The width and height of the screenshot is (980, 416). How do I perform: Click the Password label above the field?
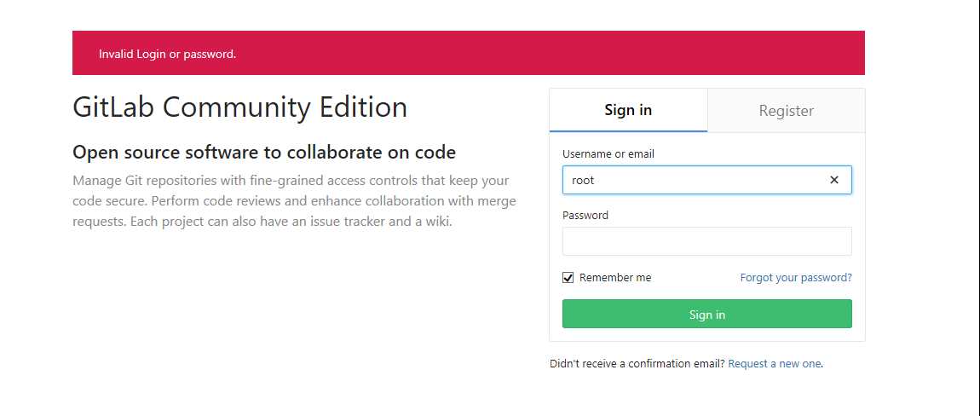pos(585,216)
